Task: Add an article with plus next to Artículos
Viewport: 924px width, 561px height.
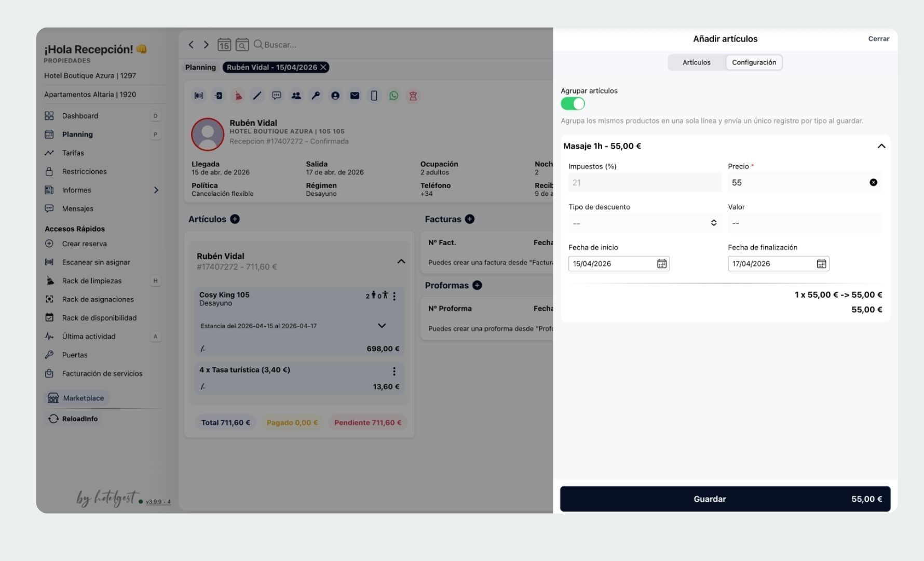Action: click(235, 219)
